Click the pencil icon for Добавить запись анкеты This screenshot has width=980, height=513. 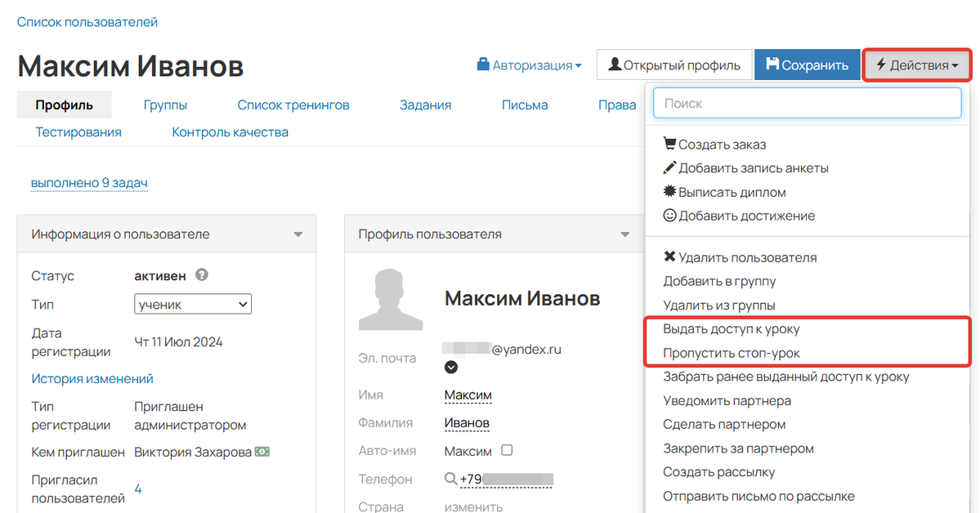[670, 168]
